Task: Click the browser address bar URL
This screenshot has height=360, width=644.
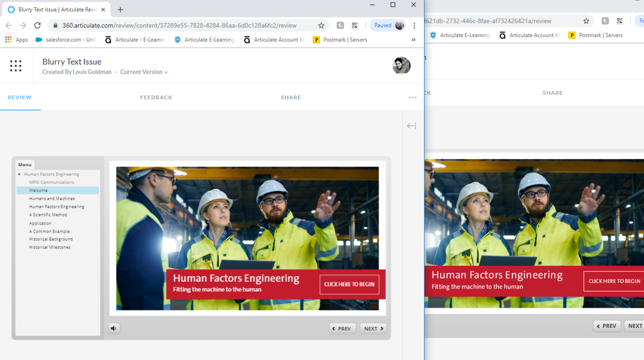Action: (179, 26)
